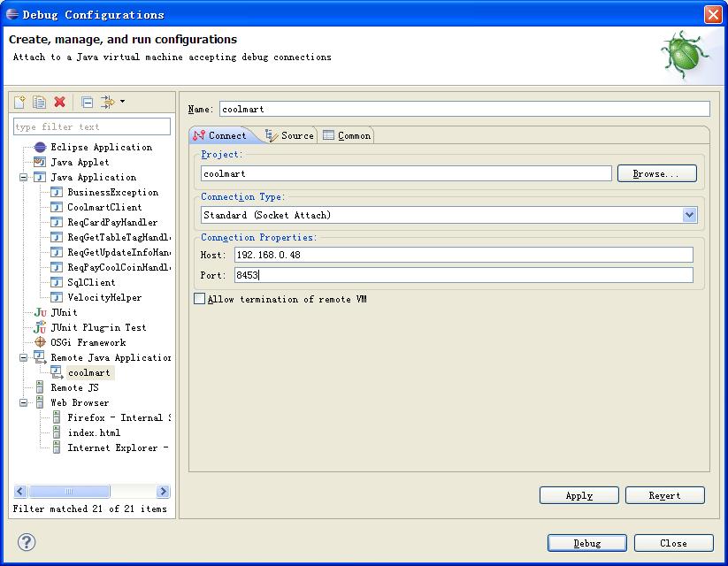Switch to the Source tab
The height and width of the screenshot is (566, 728).
pyautogui.click(x=289, y=135)
